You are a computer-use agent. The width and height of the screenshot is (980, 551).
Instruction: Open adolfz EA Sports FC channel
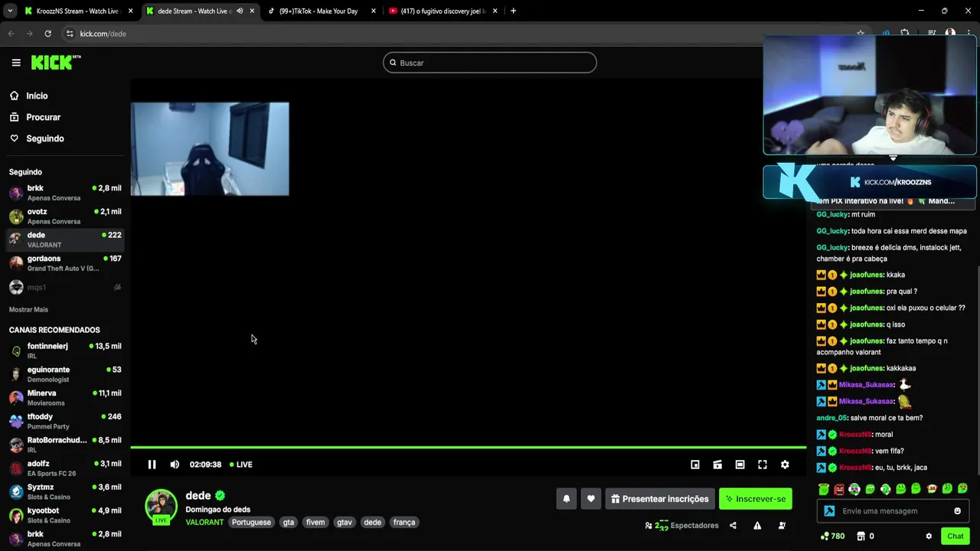pos(65,468)
